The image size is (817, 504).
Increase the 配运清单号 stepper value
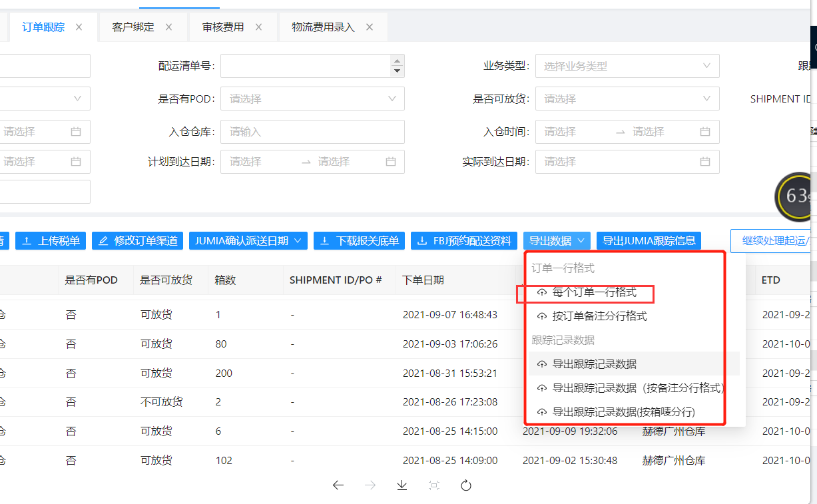(398, 61)
